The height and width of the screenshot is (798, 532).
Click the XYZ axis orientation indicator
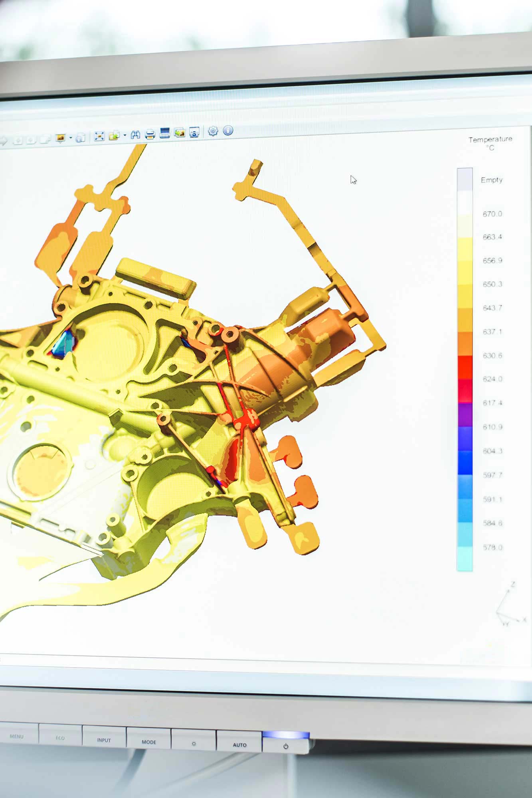tap(509, 605)
